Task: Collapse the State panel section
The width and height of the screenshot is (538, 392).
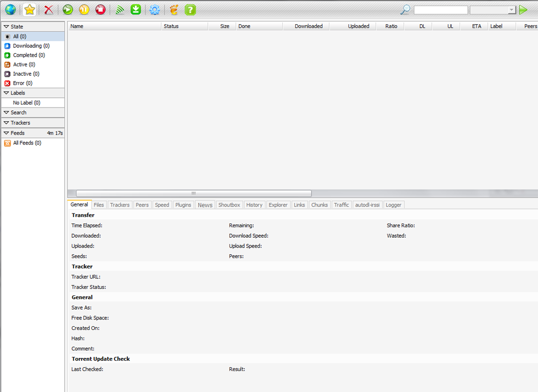Action: click(7, 26)
